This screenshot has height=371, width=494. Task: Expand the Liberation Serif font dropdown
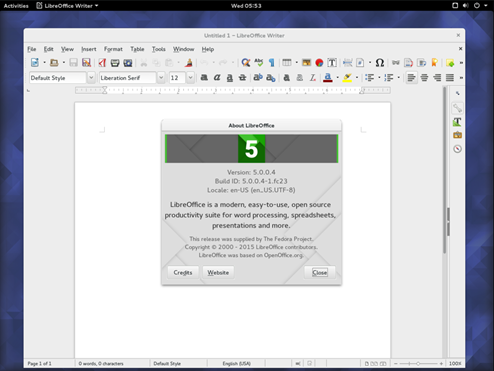161,78
